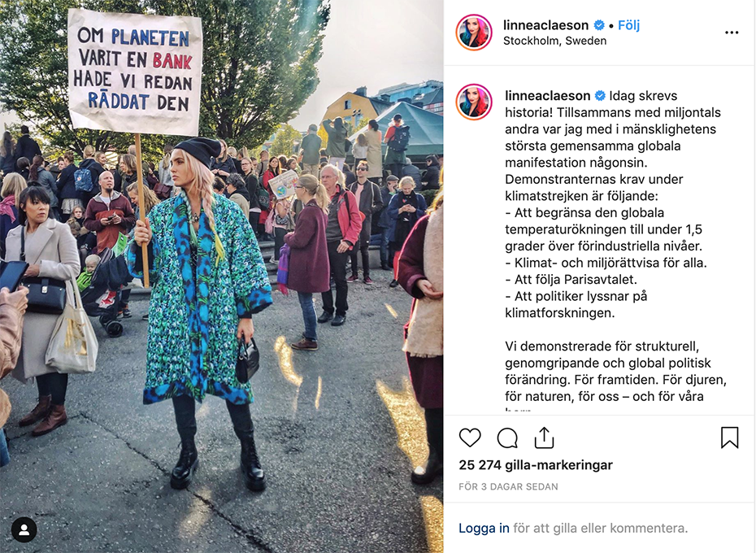The image size is (756, 553).
Task: Save the post with the bookmark icon
Action: click(729, 438)
